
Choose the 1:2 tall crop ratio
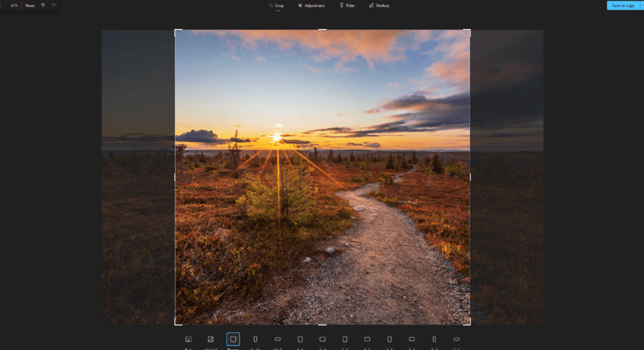[x=434, y=339]
